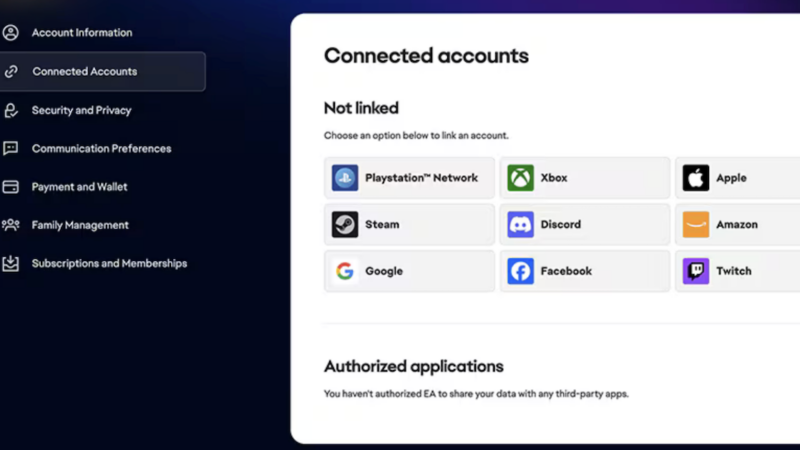This screenshot has height=450, width=800.
Task: Click the PlayStation Network logo icon
Action: pos(345,178)
